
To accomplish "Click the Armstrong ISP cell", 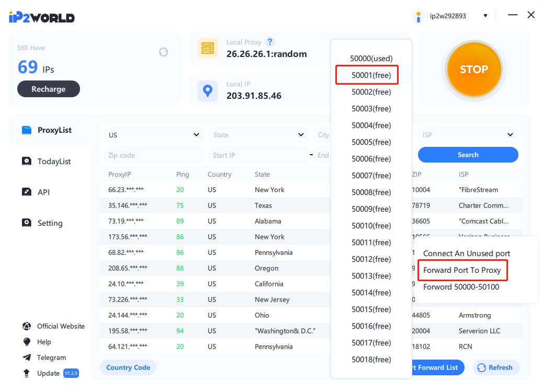I will click(x=475, y=315).
